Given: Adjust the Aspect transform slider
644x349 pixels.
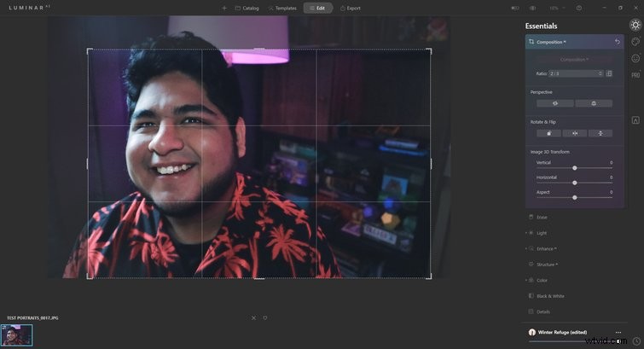Looking at the screenshot, I should pos(575,198).
